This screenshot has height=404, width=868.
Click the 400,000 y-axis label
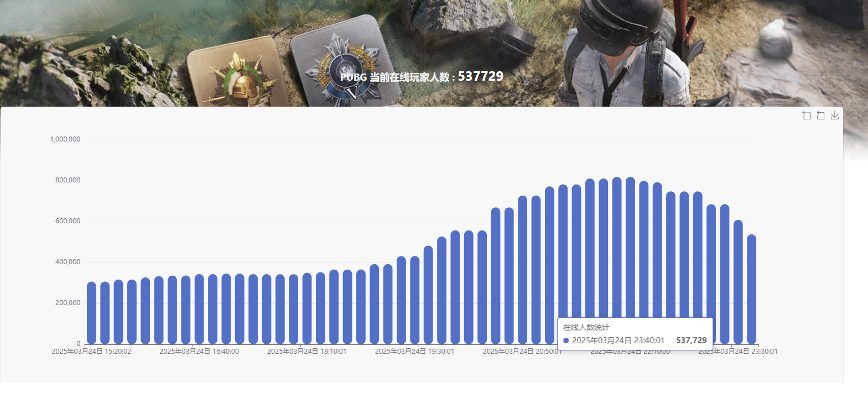point(67,262)
